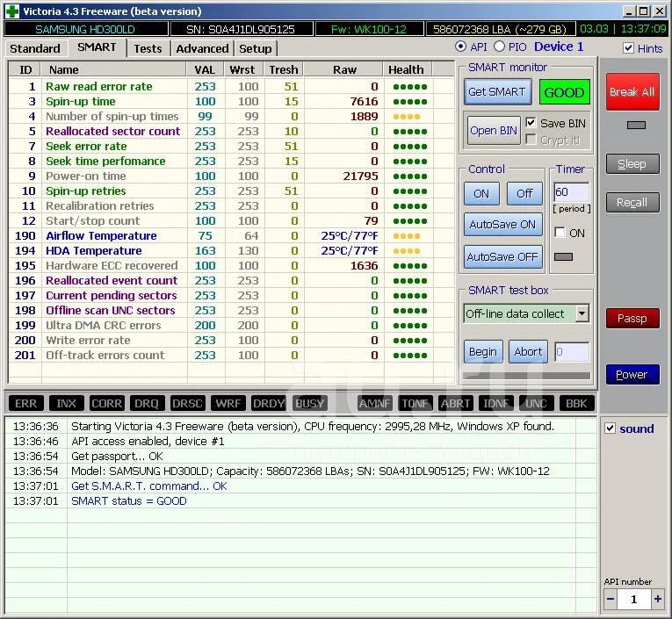Click the UNC error indicator
672x619 pixels.
coord(536,403)
